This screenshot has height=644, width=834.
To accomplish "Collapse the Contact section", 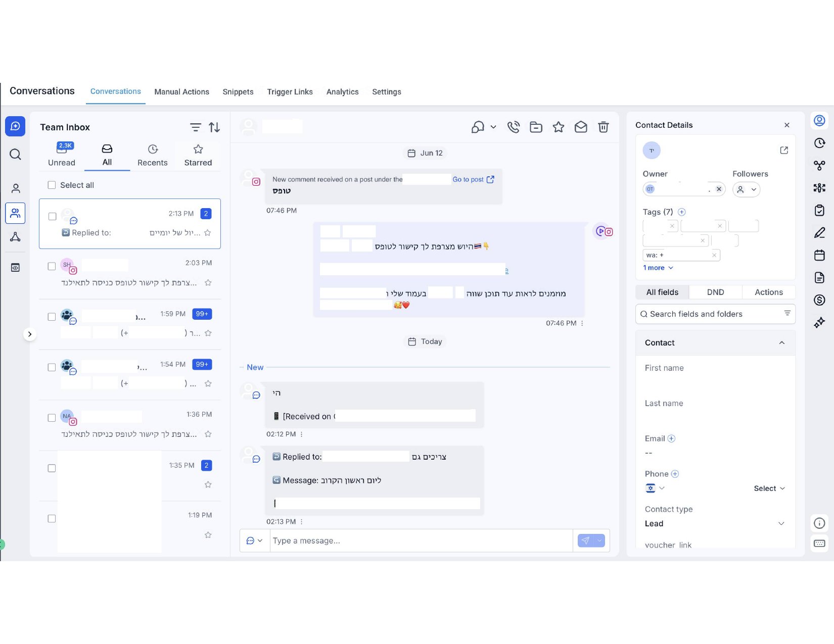I will click(782, 343).
